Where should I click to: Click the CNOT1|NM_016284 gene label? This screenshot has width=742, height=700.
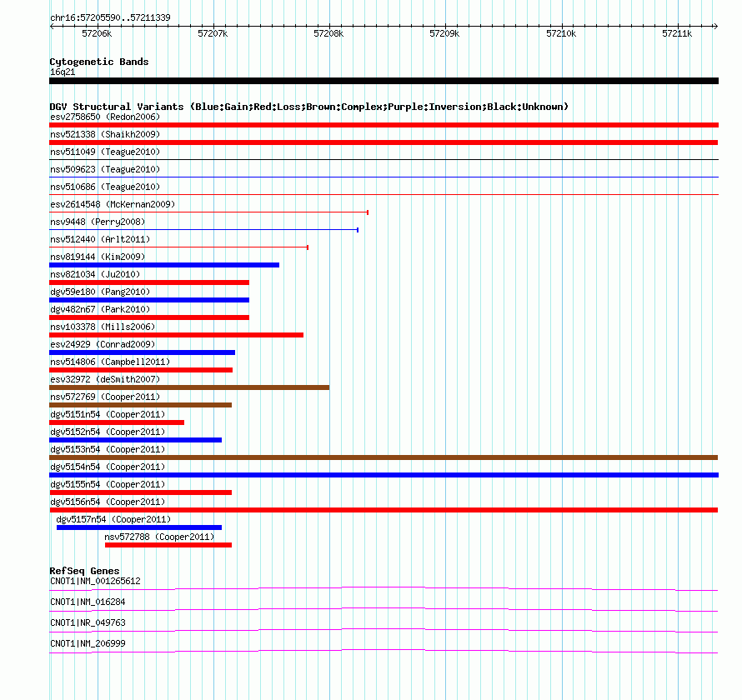88,602
